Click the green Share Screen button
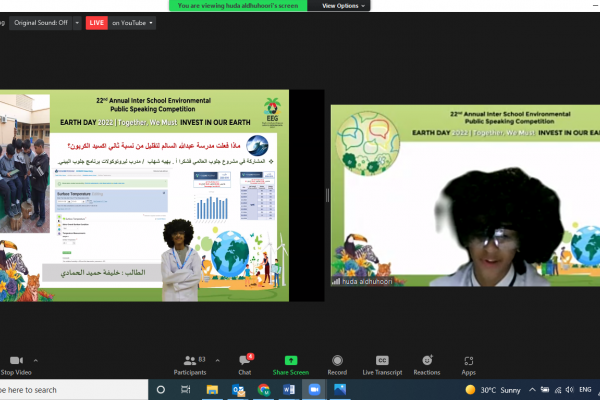This screenshot has width=600, height=400. coord(291,364)
